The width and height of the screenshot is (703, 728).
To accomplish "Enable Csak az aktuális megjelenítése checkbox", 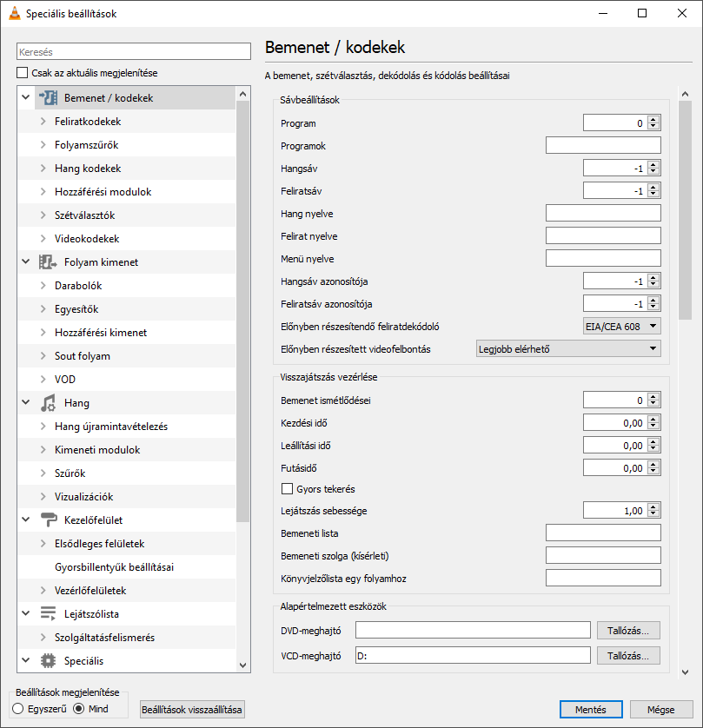I will click(22, 73).
